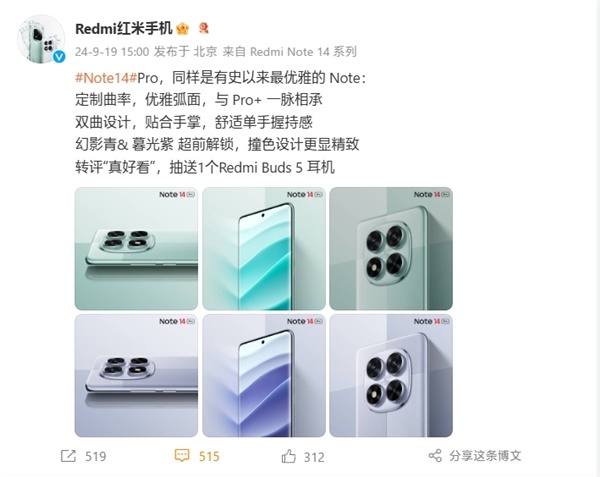600x477 pixels.
Task: Open Redmi红米手机 account name
Action: tap(124, 29)
